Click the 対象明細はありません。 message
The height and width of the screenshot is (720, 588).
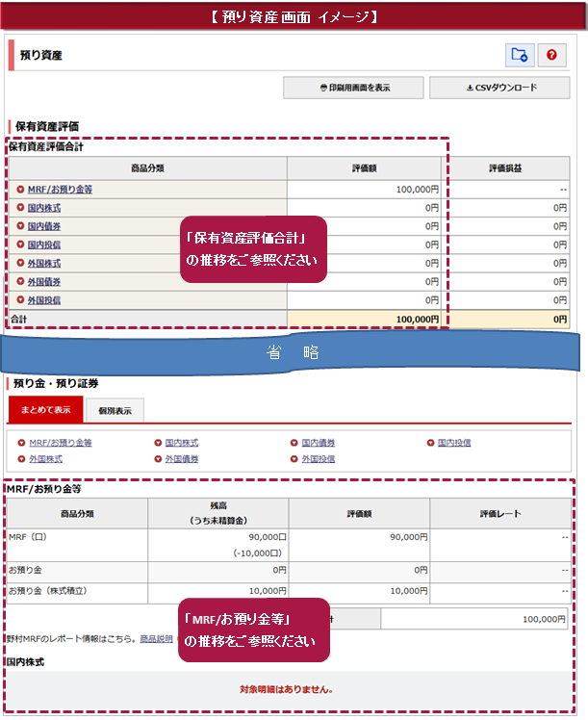click(287, 689)
